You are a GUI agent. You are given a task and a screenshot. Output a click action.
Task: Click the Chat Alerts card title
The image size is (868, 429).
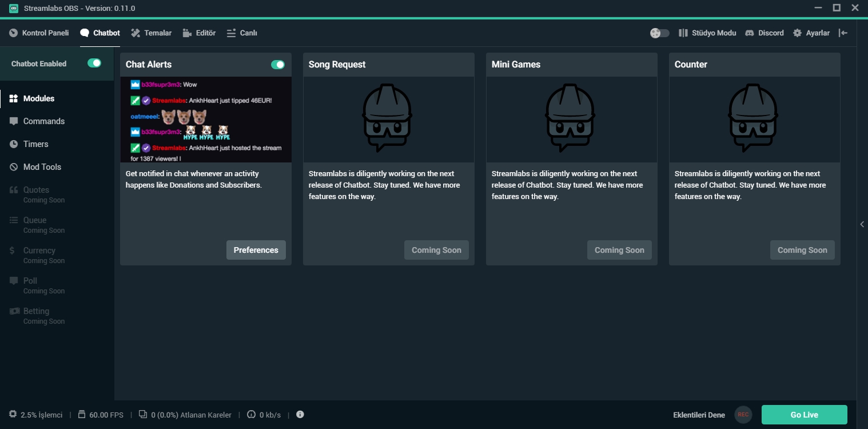149,65
